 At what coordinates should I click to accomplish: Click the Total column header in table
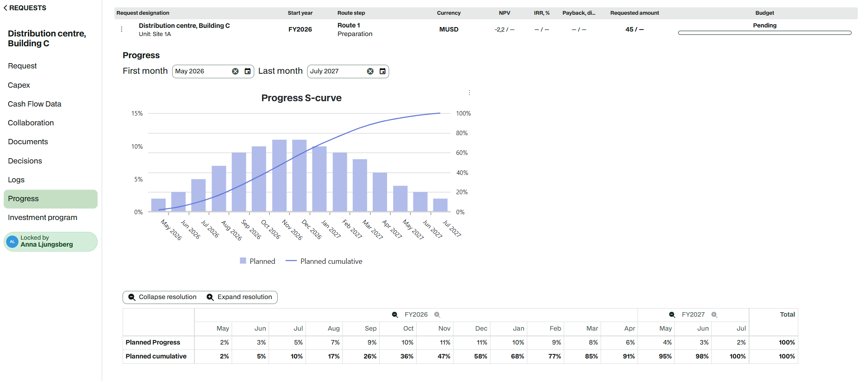[787, 315]
